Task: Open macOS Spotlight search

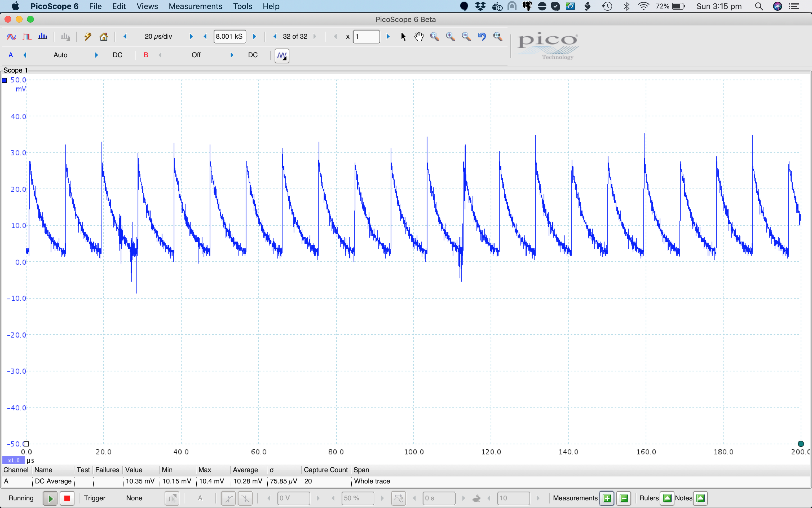Action: pyautogui.click(x=759, y=6)
